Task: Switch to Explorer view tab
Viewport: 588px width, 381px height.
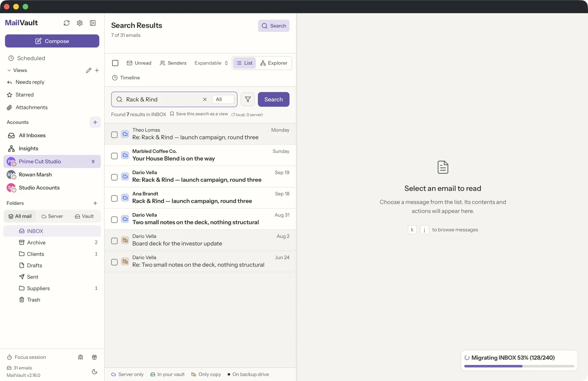Action: tap(274, 63)
